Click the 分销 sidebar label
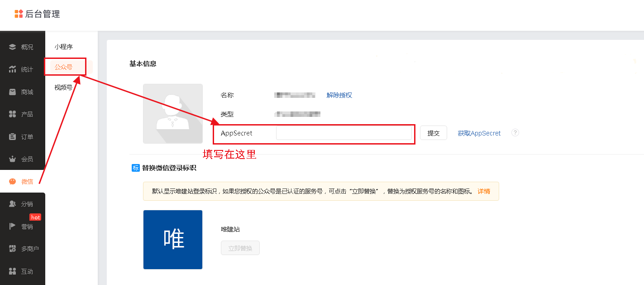This screenshot has width=644, height=285. point(27,204)
